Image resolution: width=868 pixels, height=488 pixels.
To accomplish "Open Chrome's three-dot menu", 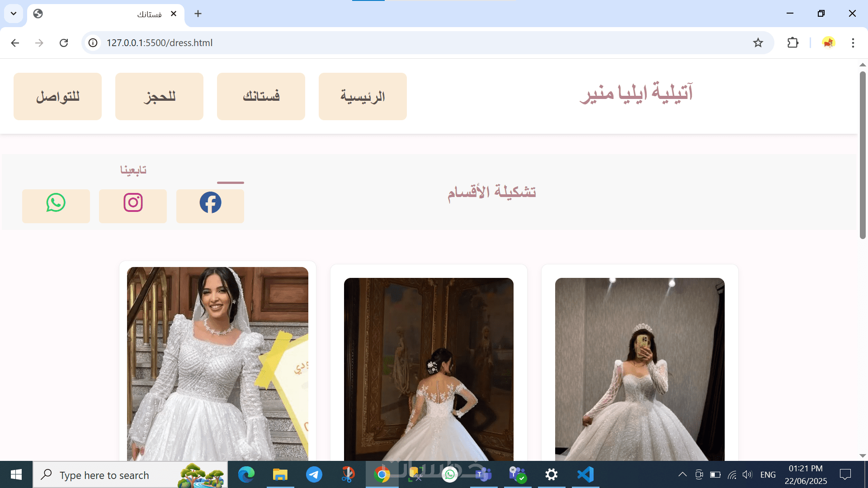I will (853, 43).
